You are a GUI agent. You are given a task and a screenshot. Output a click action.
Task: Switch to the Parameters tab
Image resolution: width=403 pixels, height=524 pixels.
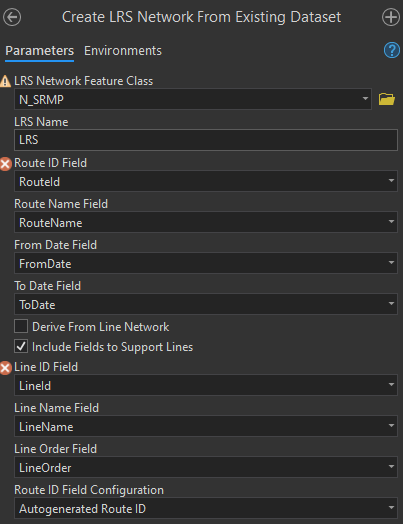click(x=39, y=51)
